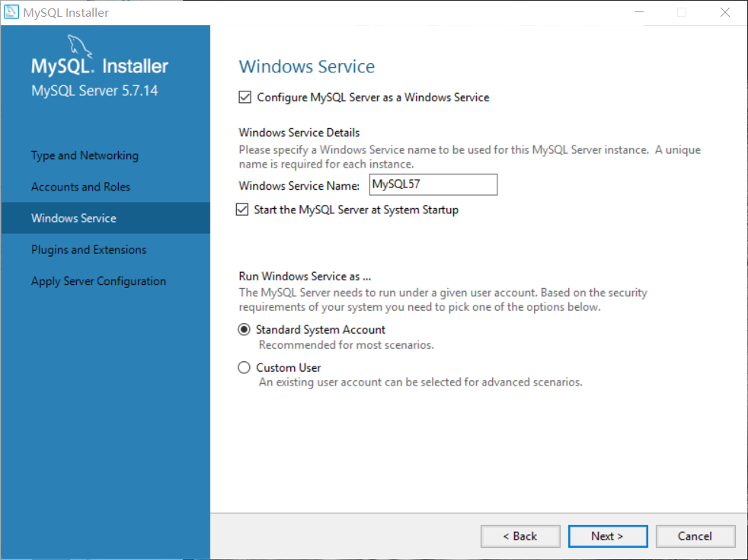Open the Type and Networking step
This screenshot has width=748, height=560.
(x=85, y=155)
